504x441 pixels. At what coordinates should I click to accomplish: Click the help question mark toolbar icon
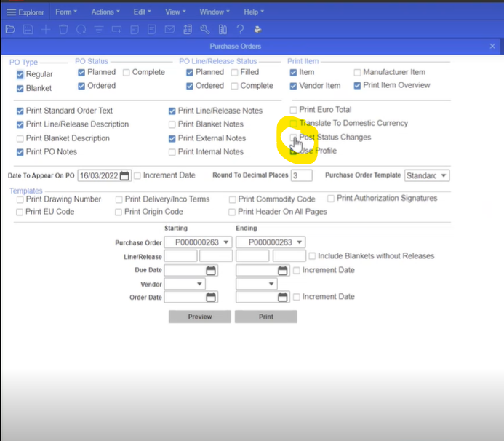240,30
